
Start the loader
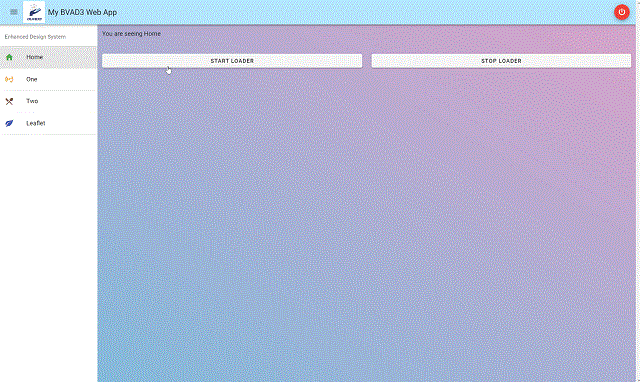(x=232, y=61)
